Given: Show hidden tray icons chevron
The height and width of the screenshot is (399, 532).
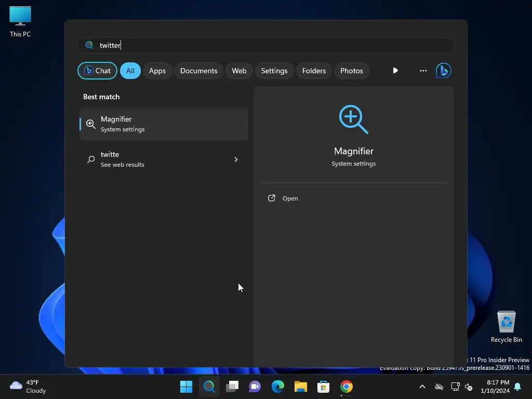Looking at the screenshot, I should click(422, 387).
